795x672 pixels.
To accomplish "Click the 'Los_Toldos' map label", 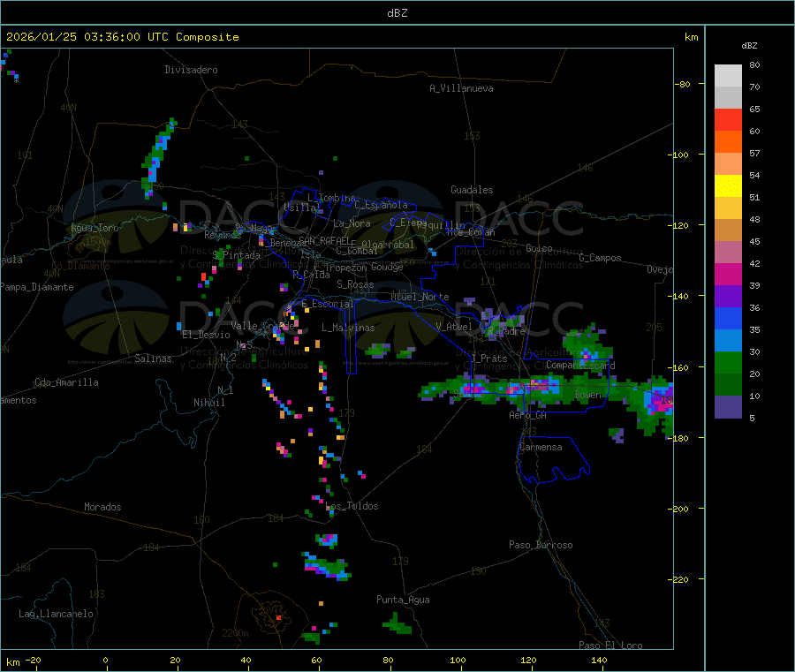I will pos(352,506).
